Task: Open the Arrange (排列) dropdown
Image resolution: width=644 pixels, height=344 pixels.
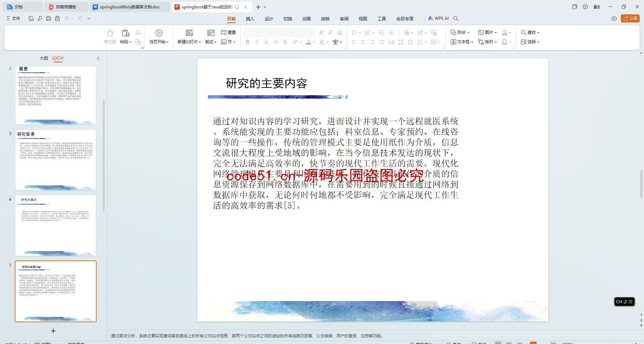Action: [487, 42]
